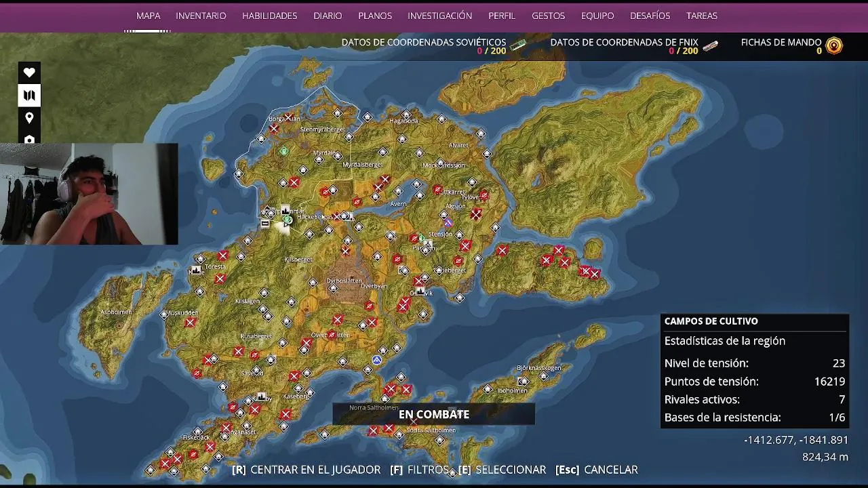
Task: Select the folded map icon in sidebar
Action: pos(29,96)
